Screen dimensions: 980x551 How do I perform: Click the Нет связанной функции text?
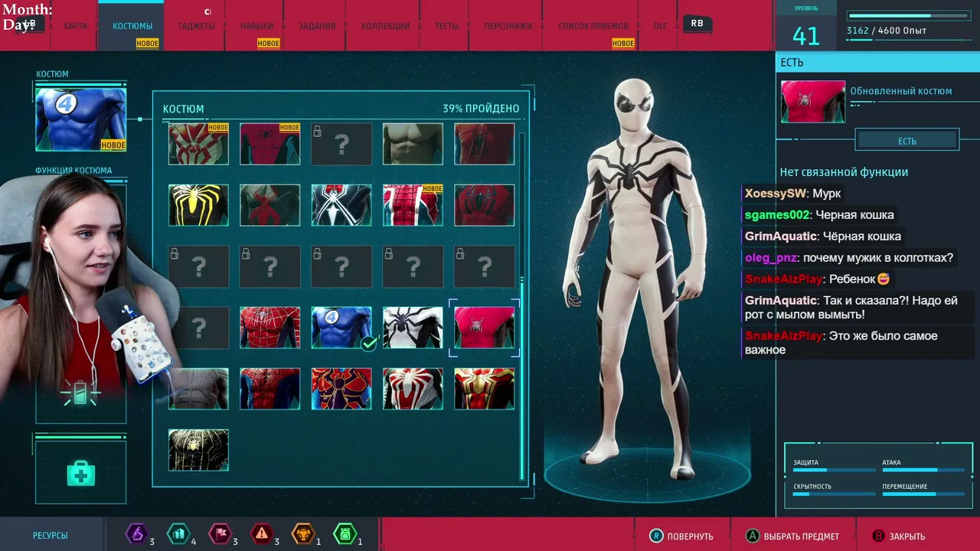click(844, 172)
